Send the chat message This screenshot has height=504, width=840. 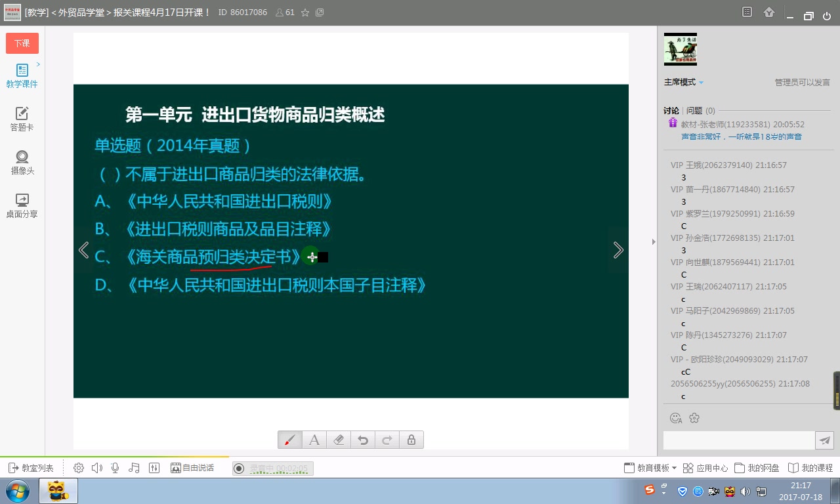pos(825,440)
